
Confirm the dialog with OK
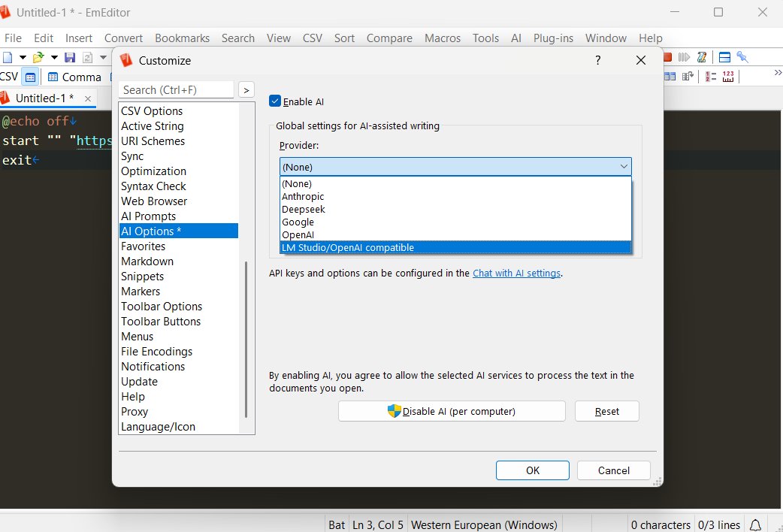(x=532, y=470)
